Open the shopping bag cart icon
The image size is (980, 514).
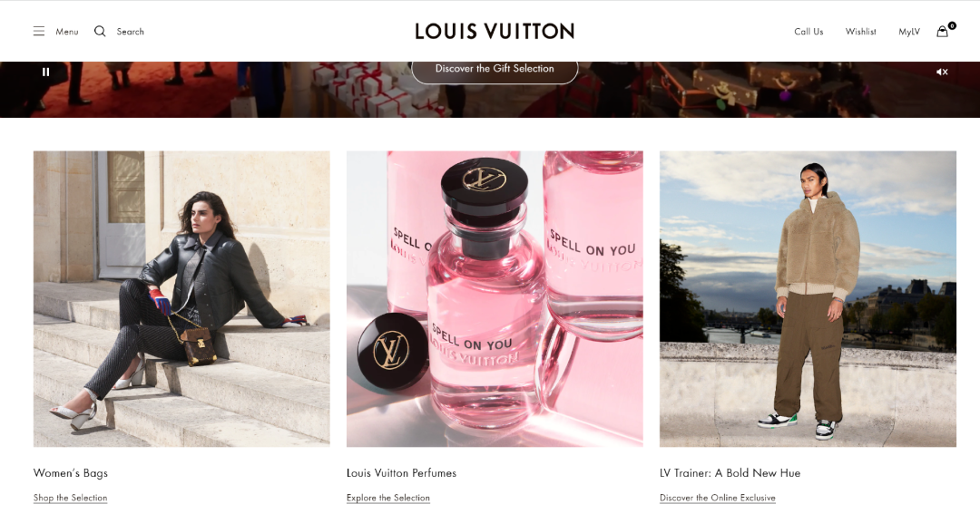coord(943,31)
